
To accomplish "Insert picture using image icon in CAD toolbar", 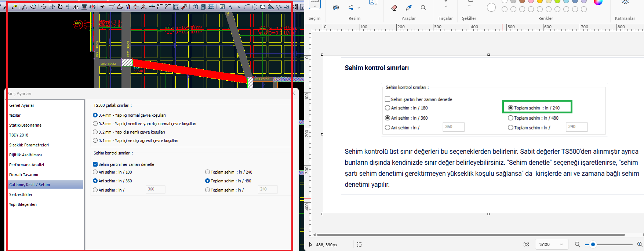I will (x=222, y=7).
